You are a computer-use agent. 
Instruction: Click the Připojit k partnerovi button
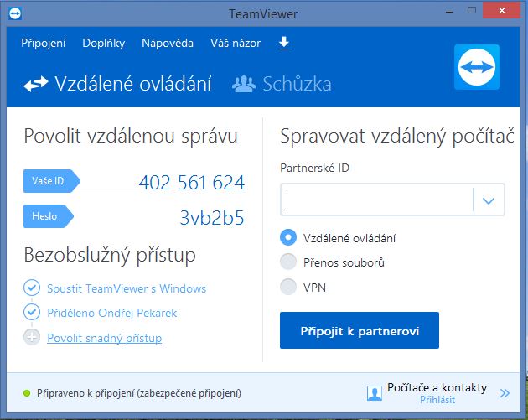(x=360, y=330)
